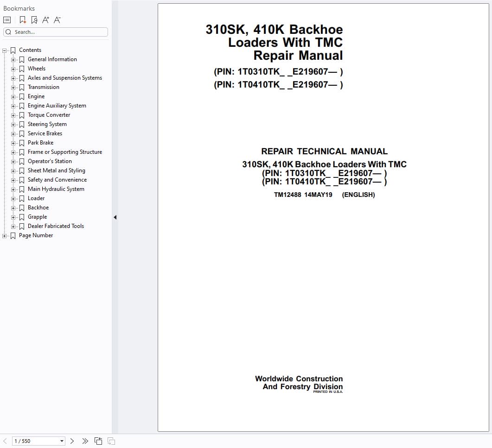Click the Backhoe bookmark ribbon icon
The width and height of the screenshot is (492, 448).
(22, 208)
